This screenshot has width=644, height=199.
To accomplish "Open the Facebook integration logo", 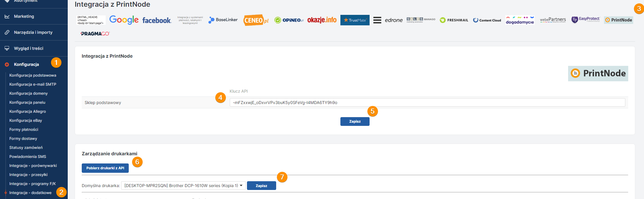I will coord(157,20).
